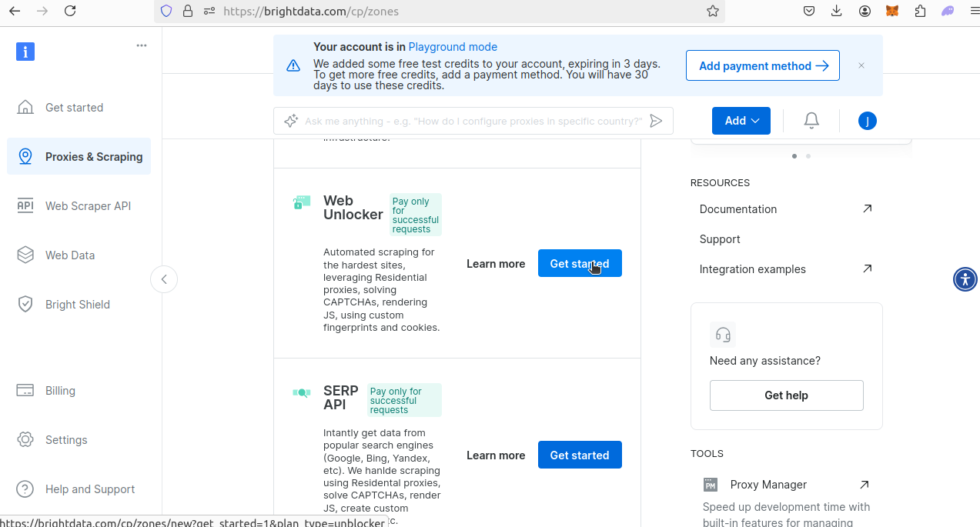
Task: Click the SERP API product icon
Action: click(302, 393)
